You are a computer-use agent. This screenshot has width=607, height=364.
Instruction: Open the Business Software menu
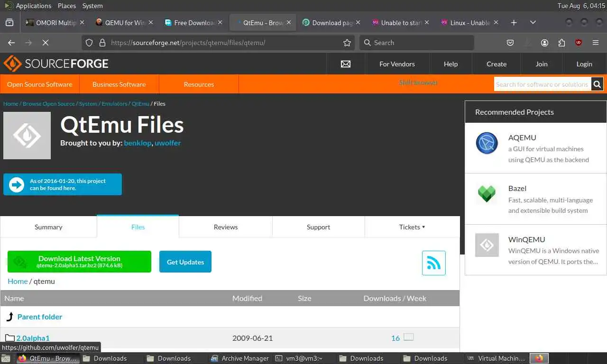pyautogui.click(x=119, y=84)
